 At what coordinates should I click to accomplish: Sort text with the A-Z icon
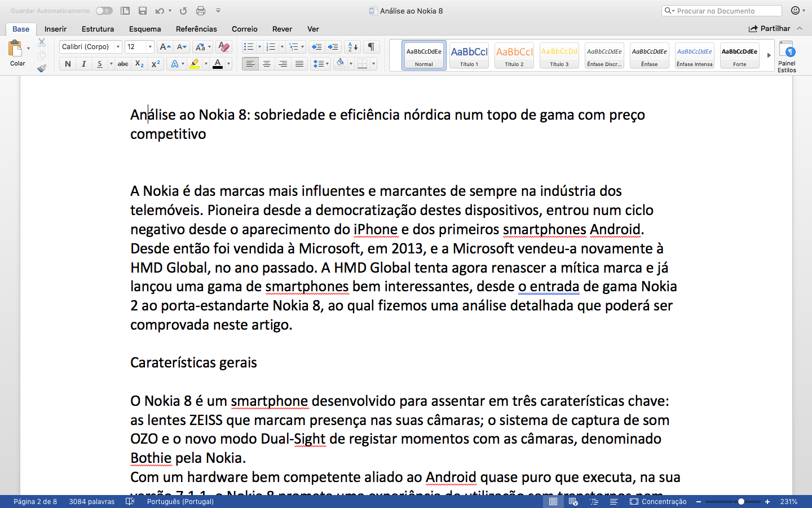[x=352, y=47]
